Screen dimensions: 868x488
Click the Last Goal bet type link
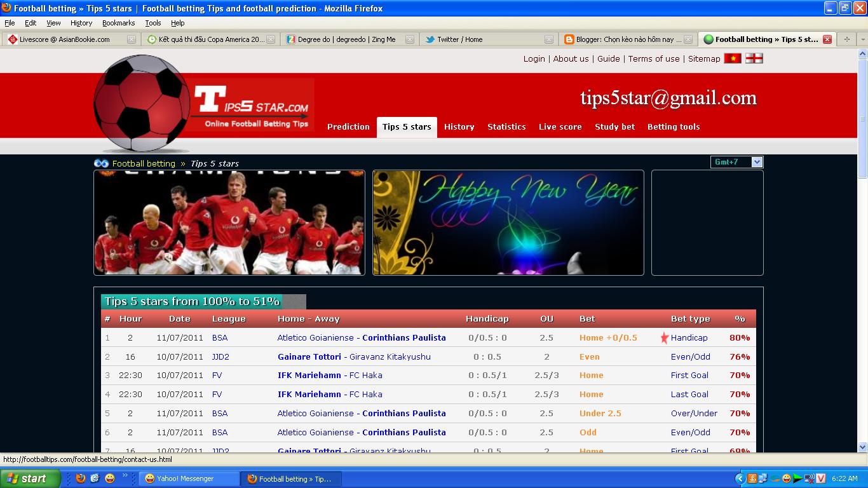click(x=689, y=395)
